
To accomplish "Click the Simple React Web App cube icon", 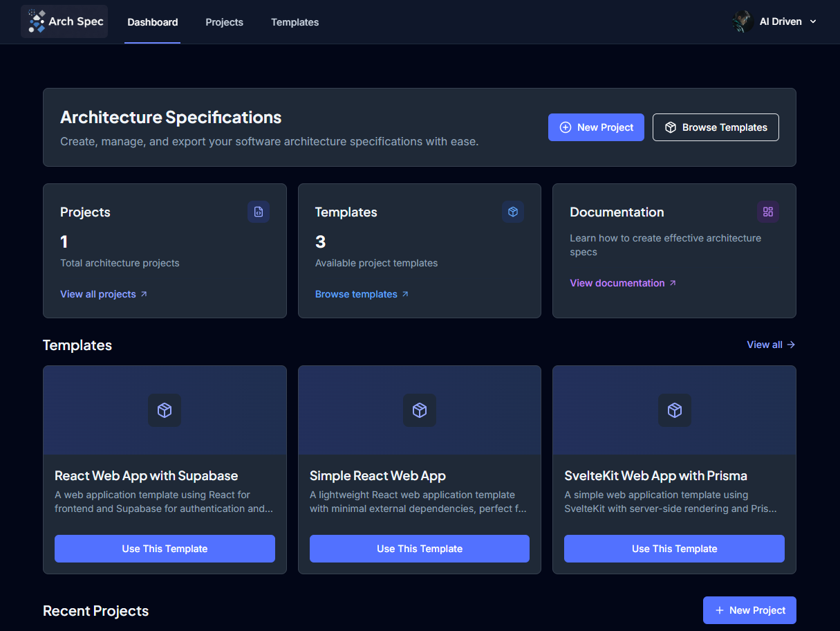I will pyautogui.click(x=420, y=410).
